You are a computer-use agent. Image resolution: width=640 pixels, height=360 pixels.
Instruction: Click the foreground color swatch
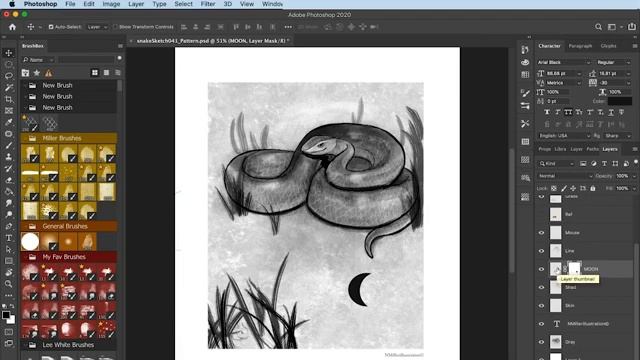[x=6, y=315]
